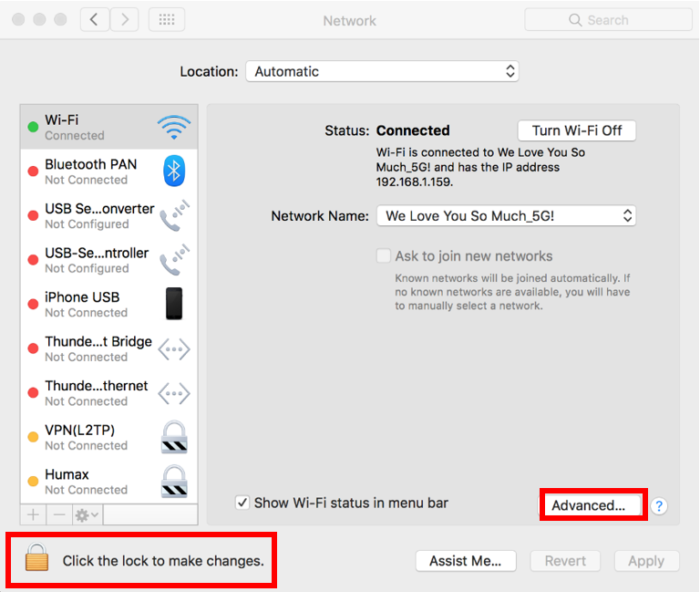Click the Revert button
Viewport: 700px width, 592px height.
click(565, 561)
